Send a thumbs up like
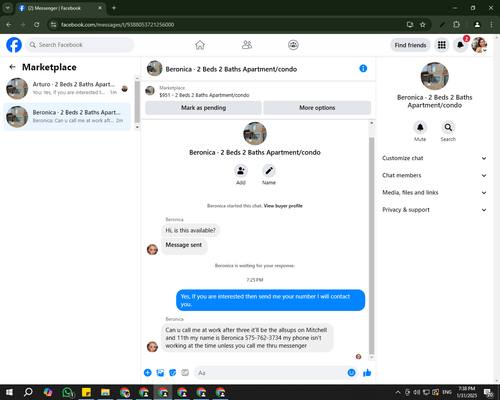 click(x=367, y=373)
